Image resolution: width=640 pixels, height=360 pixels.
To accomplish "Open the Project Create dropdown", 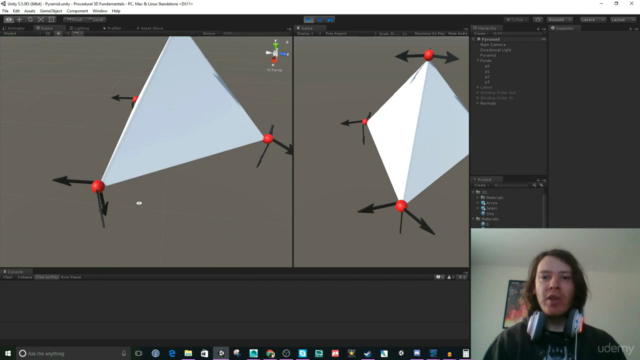I will (481, 185).
